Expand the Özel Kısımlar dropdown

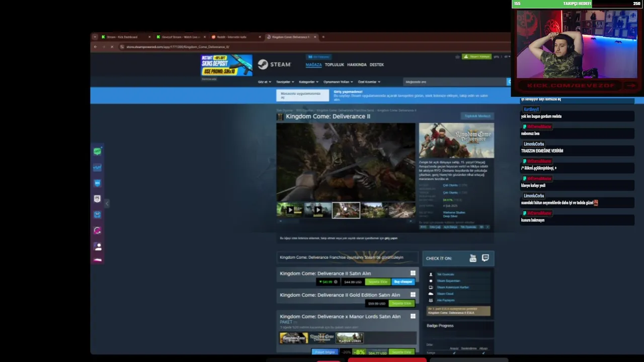pos(369,81)
